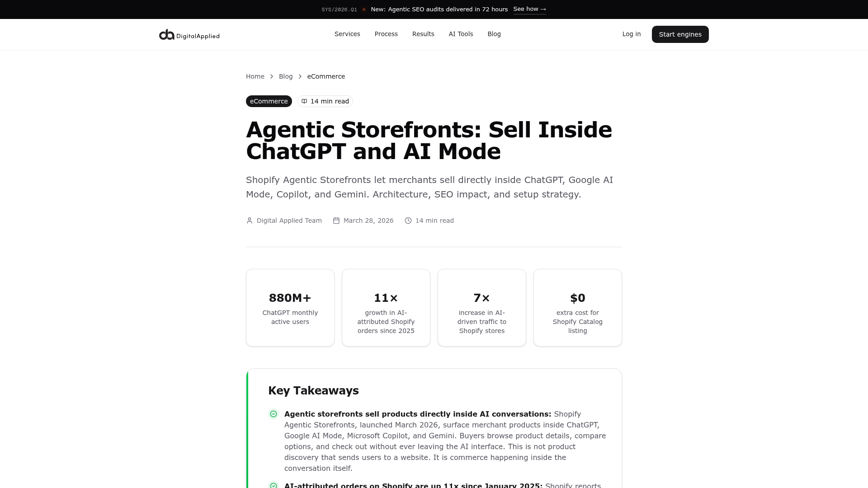Go to the Results page
Image resolution: width=868 pixels, height=488 pixels.
423,34
